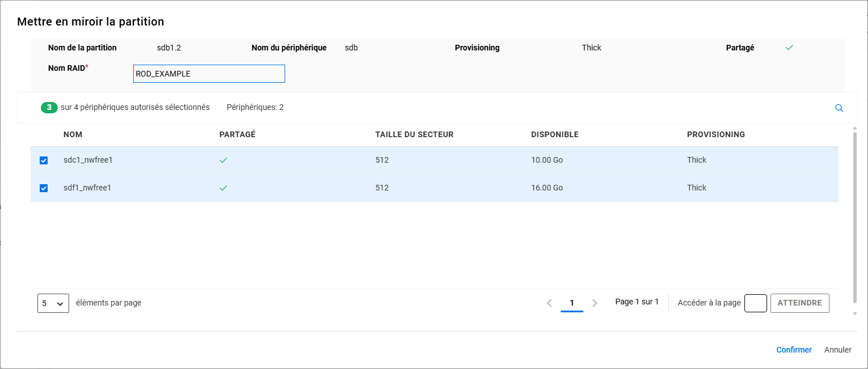Click the vertical scrollbar of the table
Screen dimensions: 868x369
(x=855, y=215)
